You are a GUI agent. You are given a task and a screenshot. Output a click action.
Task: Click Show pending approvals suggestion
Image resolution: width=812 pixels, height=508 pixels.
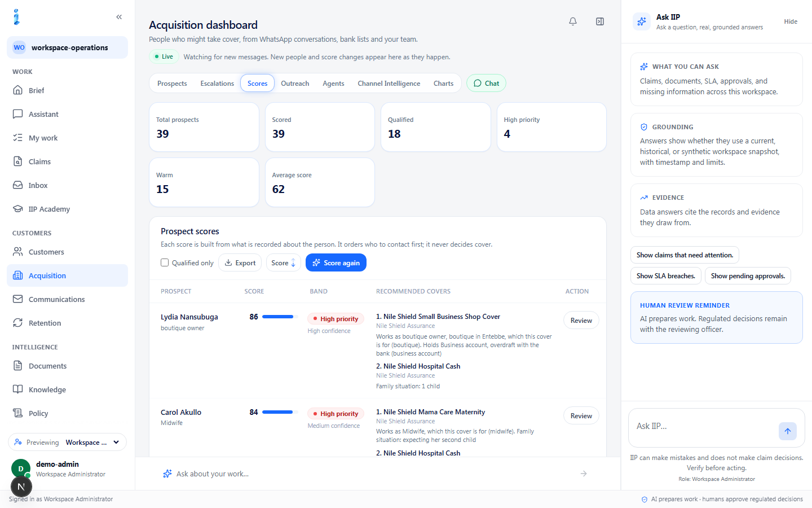click(748, 275)
